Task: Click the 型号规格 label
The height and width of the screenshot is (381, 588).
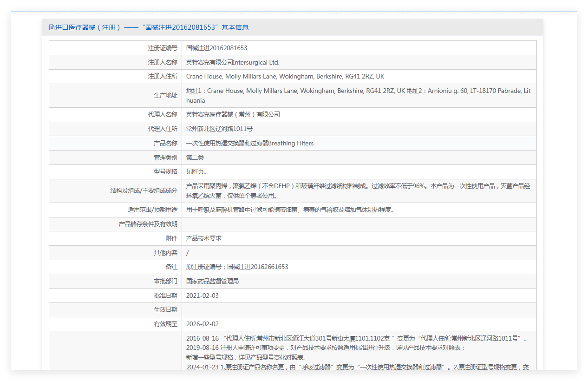Action: 165,172
